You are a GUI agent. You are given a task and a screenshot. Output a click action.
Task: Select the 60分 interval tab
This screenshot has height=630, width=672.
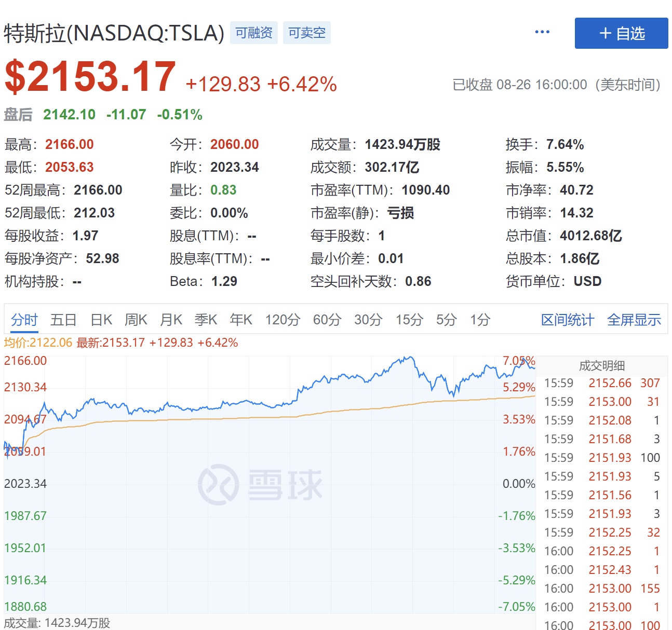(327, 320)
